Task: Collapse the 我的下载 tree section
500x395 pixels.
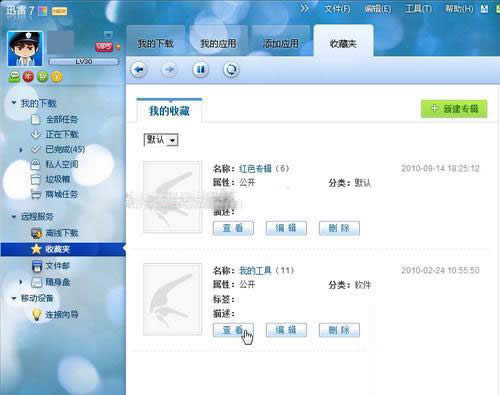Action: (14, 103)
